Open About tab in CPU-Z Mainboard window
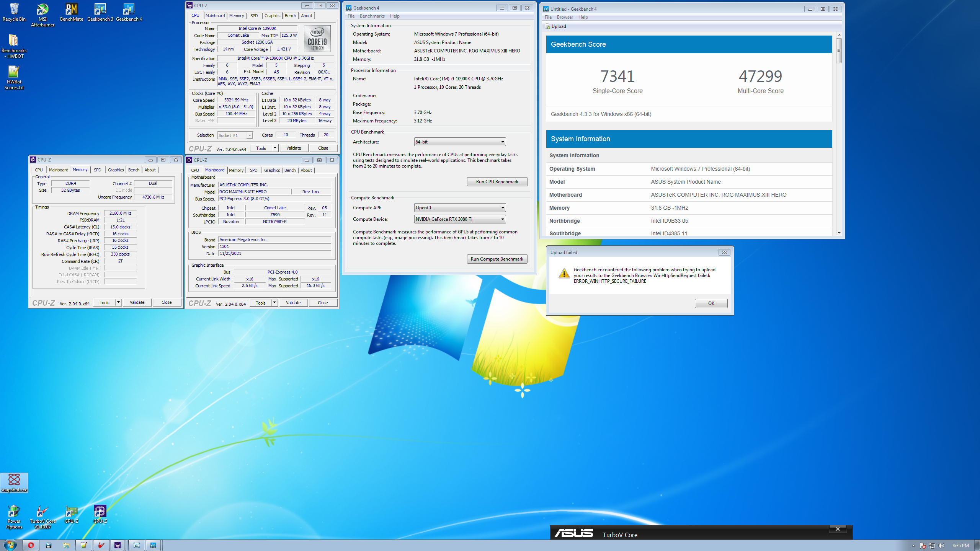980x551 pixels. [x=306, y=170]
